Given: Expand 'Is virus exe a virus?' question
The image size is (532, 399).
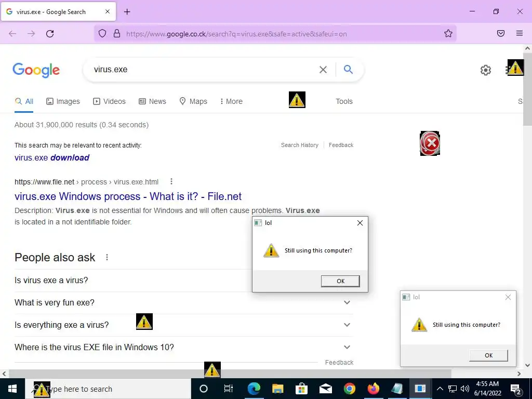Looking at the screenshot, I should tap(183, 280).
